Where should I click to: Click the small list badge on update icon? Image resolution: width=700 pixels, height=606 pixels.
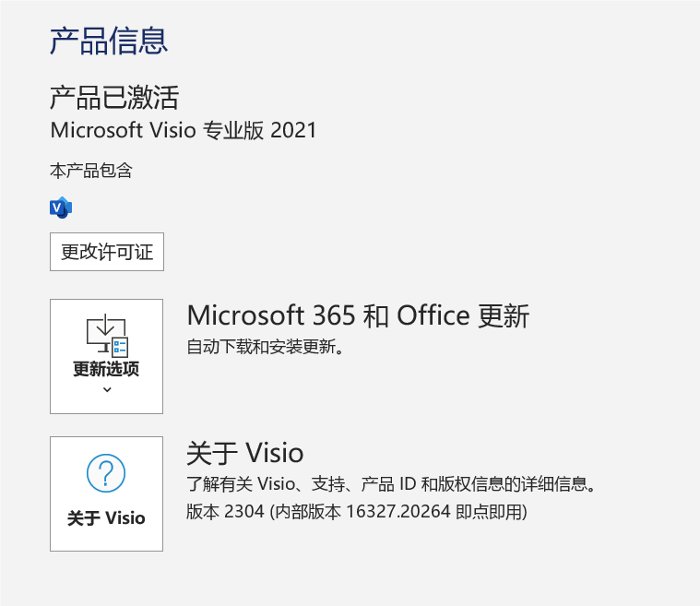(120, 347)
